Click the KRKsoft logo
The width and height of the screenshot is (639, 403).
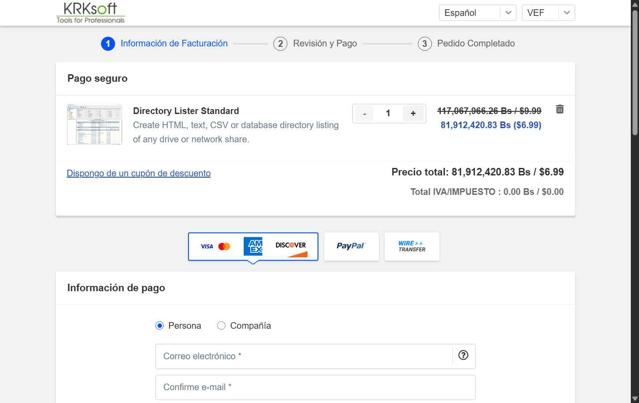coord(90,12)
